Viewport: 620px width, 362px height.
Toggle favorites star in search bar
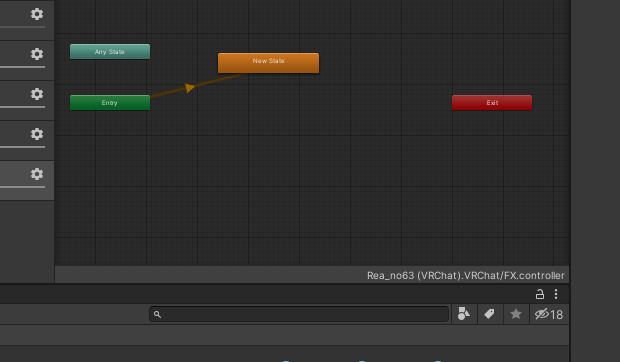pos(516,314)
